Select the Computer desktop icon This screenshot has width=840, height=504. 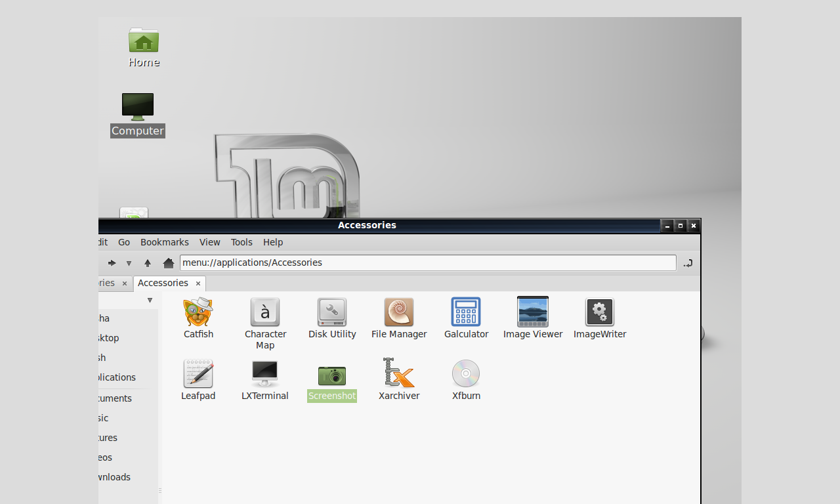[138, 115]
